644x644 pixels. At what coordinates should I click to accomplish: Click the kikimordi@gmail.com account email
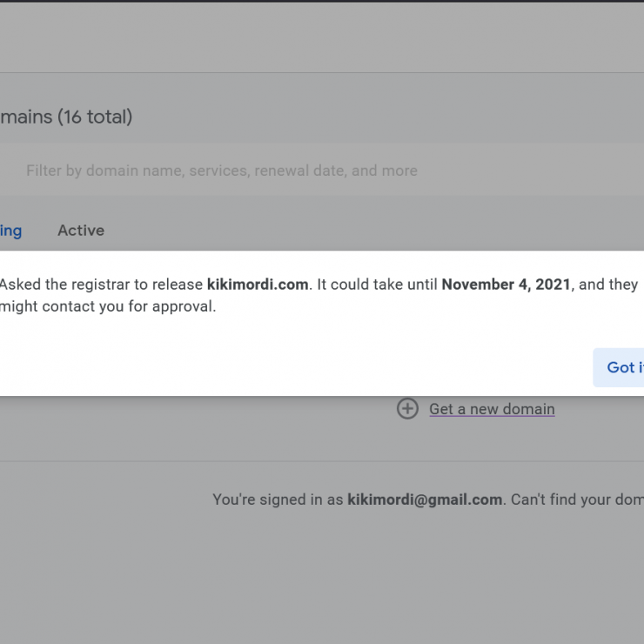click(x=425, y=500)
